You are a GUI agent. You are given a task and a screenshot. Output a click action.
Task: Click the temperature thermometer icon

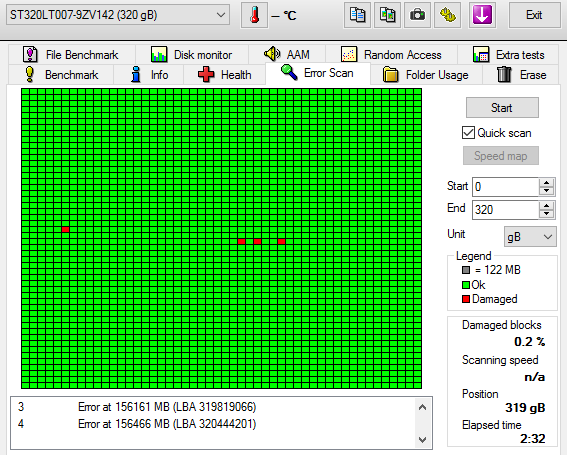pos(255,15)
